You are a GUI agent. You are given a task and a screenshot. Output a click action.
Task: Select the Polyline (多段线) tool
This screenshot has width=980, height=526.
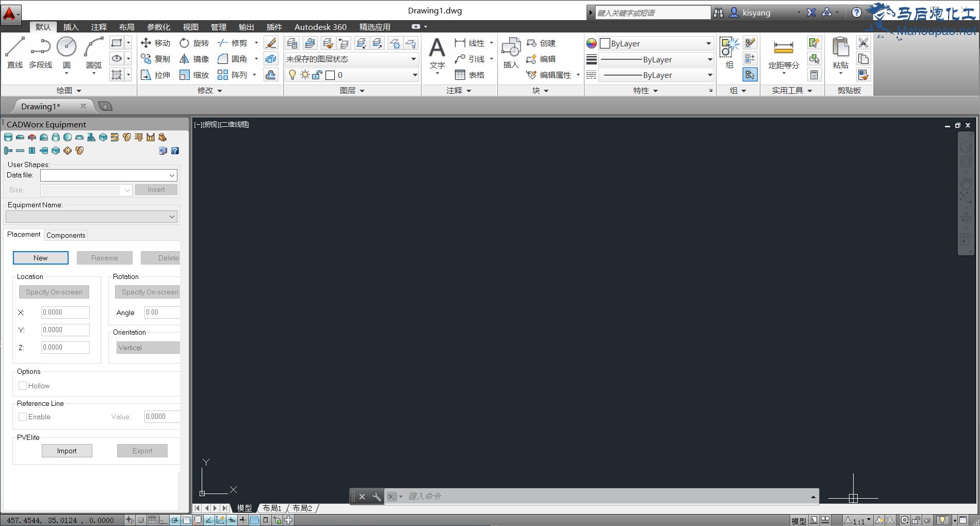coord(40,52)
